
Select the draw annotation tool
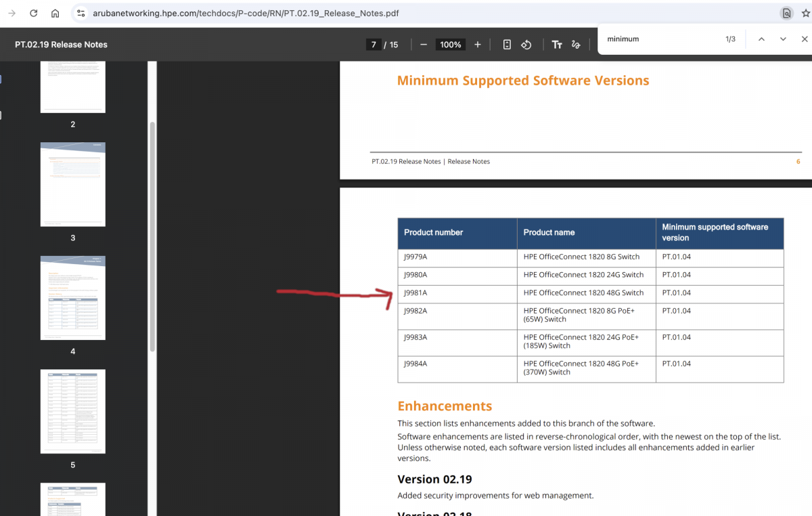pos(576,45)
